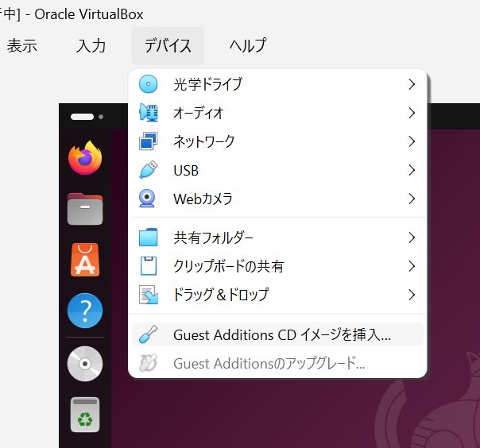Open Firefox from the Ubuntu dock

pos(85,157)
